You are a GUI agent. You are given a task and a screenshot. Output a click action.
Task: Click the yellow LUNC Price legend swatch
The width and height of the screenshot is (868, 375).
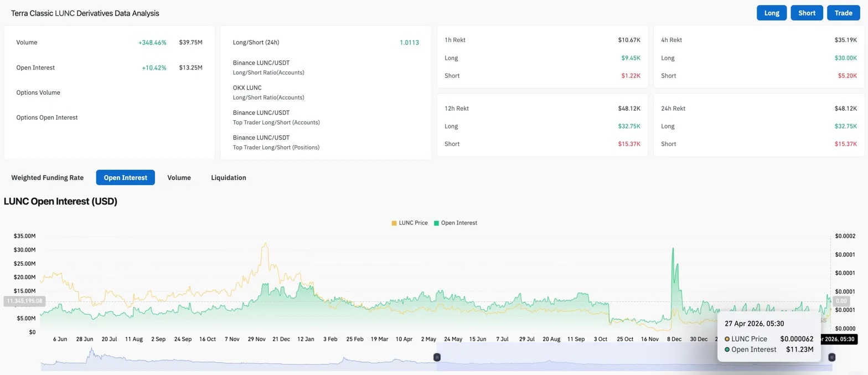click(394, 223)
